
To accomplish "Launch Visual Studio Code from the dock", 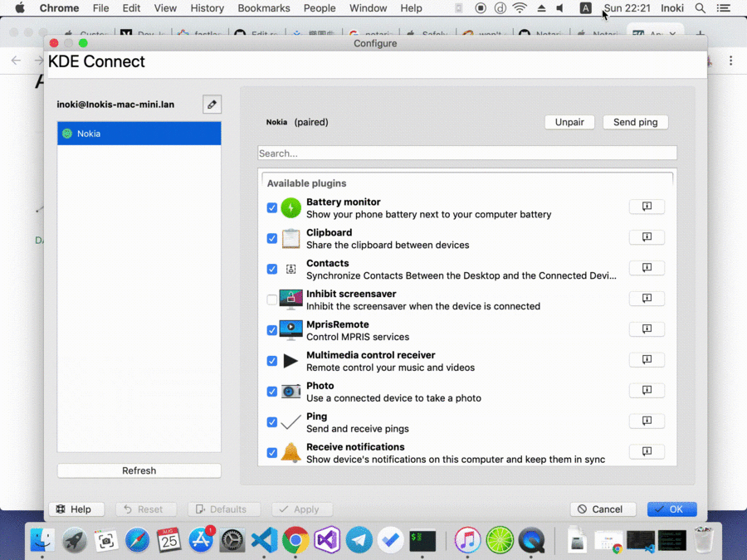I will tap(264, 541).
